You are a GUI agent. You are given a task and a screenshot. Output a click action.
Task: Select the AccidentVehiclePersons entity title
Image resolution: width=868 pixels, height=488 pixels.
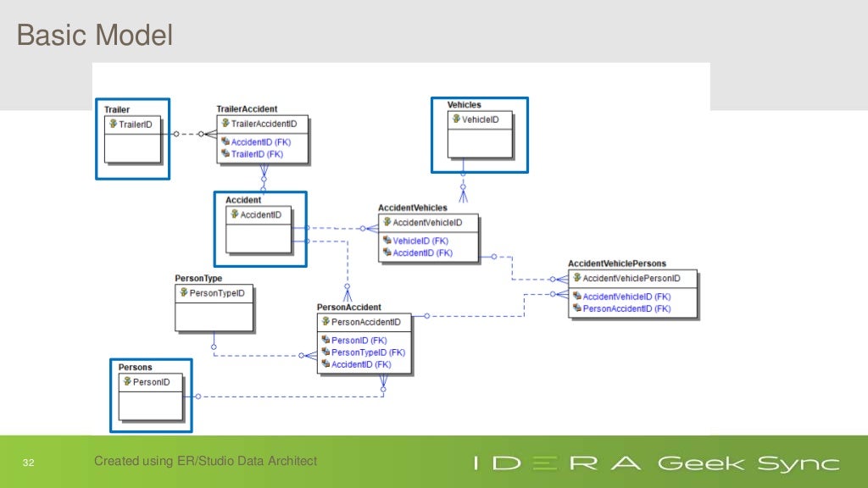pyautogui.click(x=617, y=263)
